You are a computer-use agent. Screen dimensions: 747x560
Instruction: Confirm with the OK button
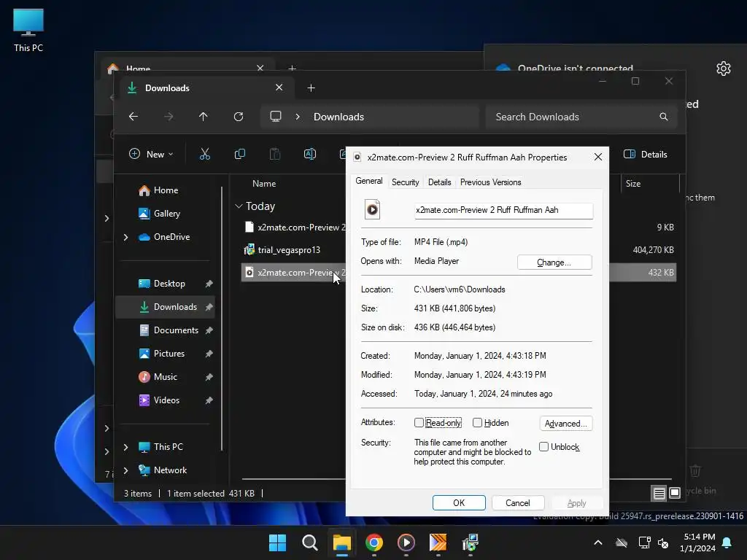click(459, 503)
